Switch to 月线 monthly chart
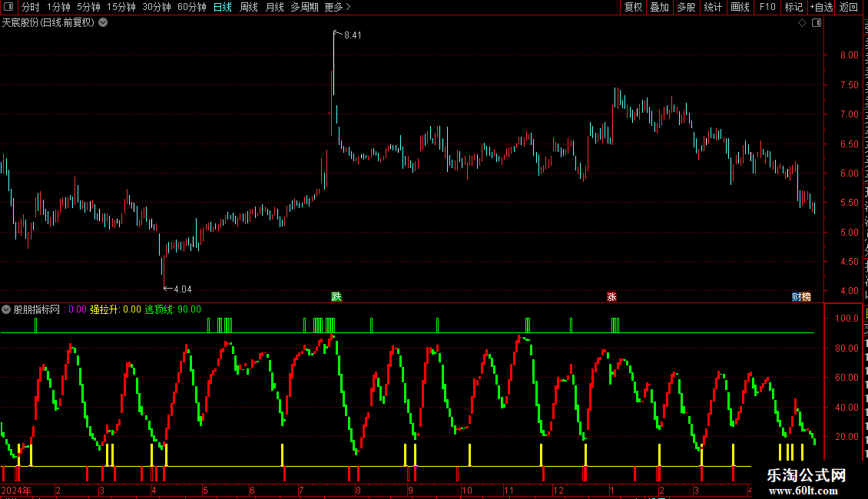The width and height of the screenshot is (868, 499). coord(274,7)
